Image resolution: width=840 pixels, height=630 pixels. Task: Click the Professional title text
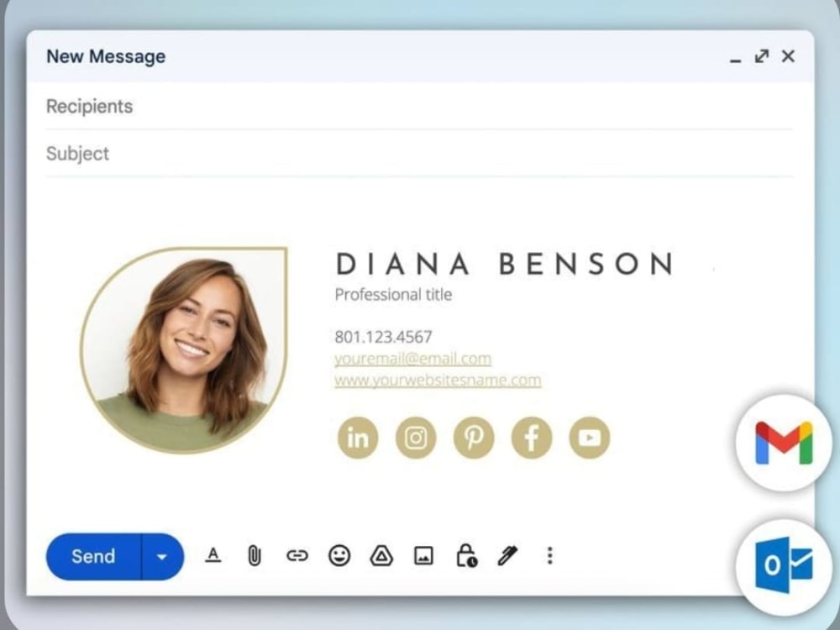pos(393,295)
